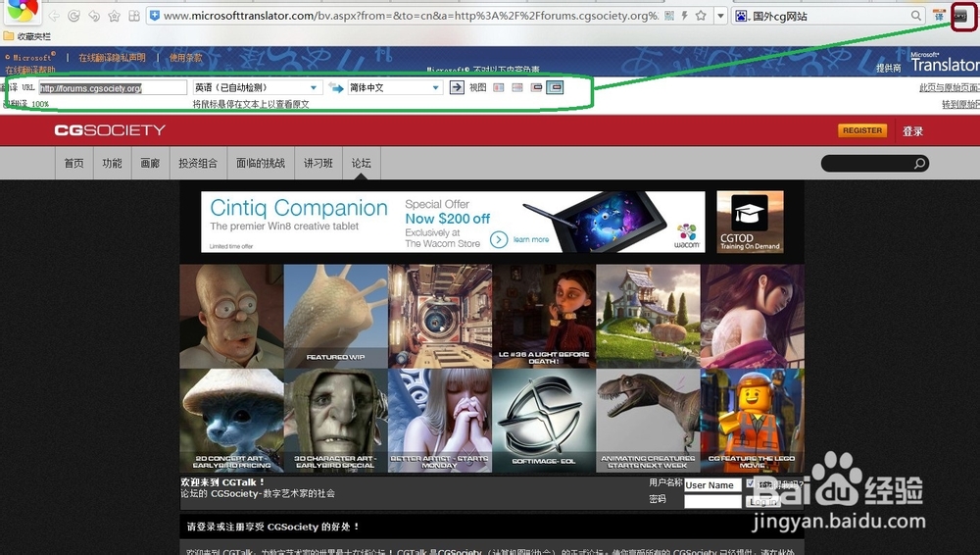Click the CGSociety logo
The image size is (980, 555).
point(110,130)
